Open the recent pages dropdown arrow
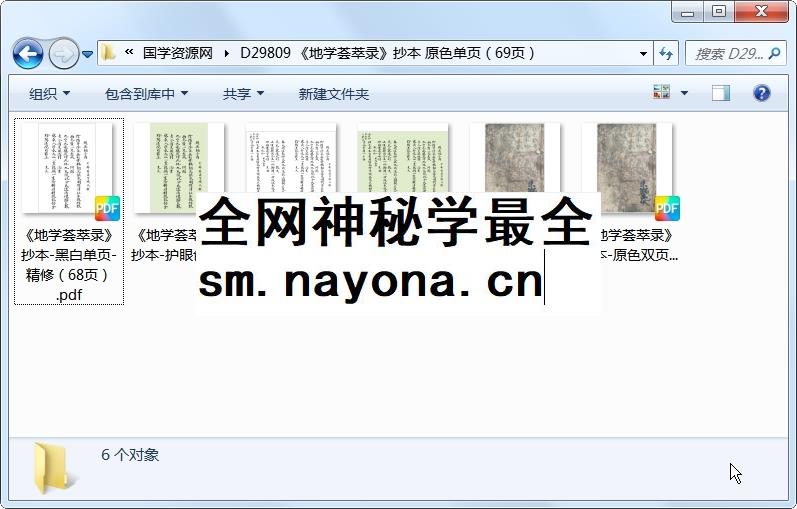 (87, 54)
